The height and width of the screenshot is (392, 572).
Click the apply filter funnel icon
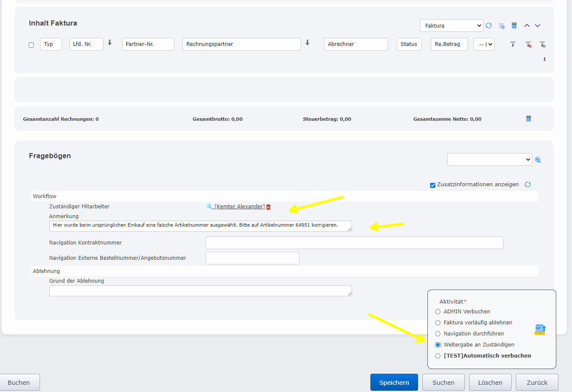pyautogui.click(x=513, y=44)
